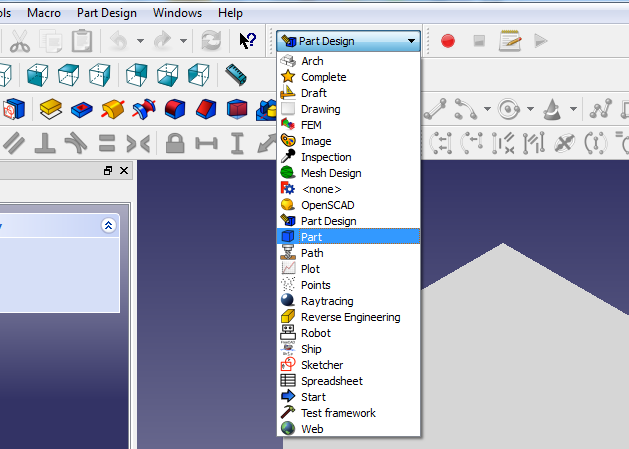
Task: Select Robot workbench
Action: tap(348, 333)
